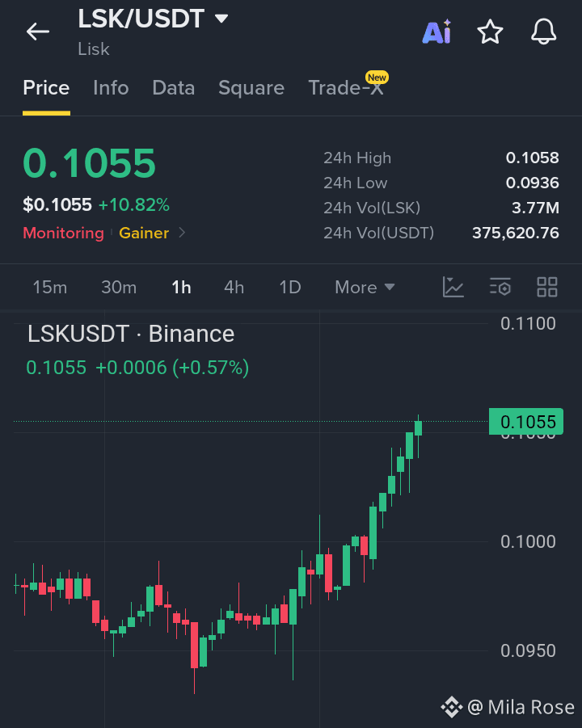Switch to the Square tab

click(251, 88)
